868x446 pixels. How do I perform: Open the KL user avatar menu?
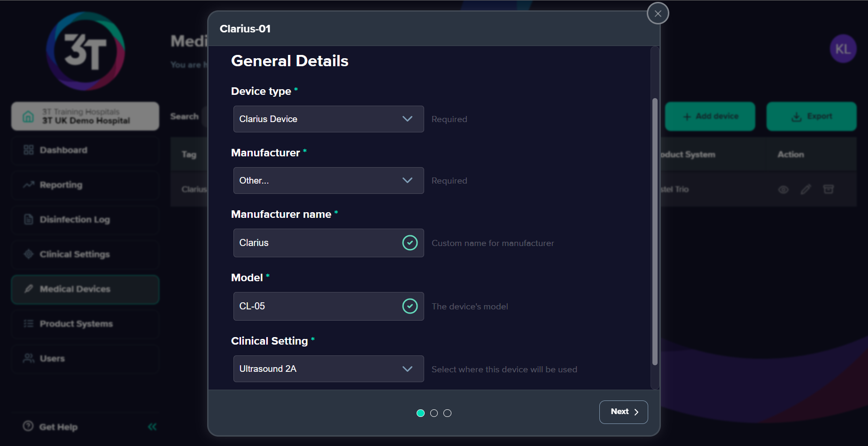[843, 48]
